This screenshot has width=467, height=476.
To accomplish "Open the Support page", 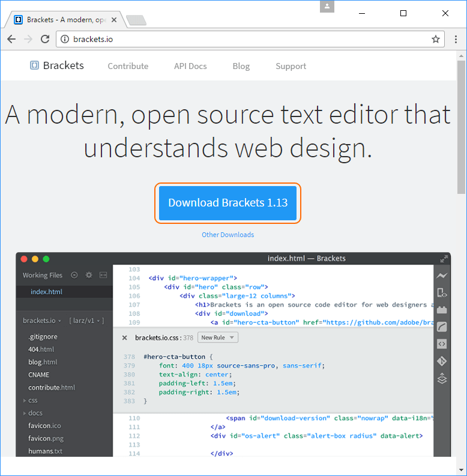I will pyautogui.click(x=291, y=66).
